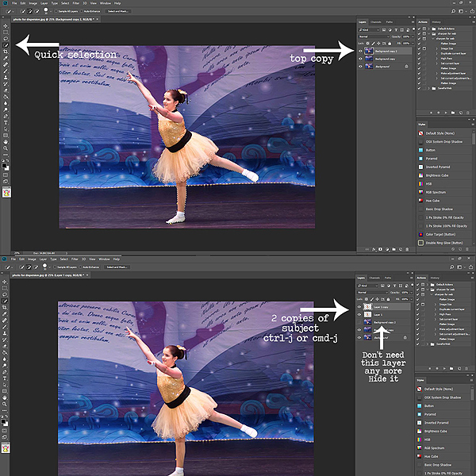Screen dimensions: 476x476
Task: Select the Clone Stamp tool in top window
Action: tap(6, 78)
